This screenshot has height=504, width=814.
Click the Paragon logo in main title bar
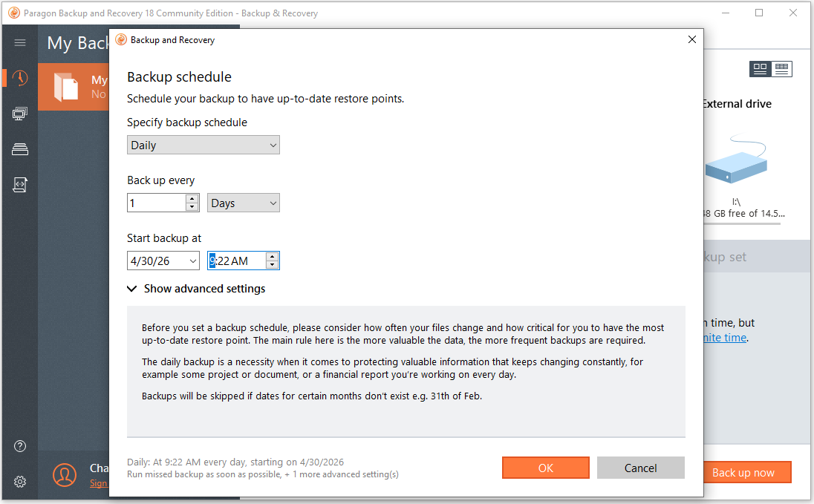click(x=14, y=13)
